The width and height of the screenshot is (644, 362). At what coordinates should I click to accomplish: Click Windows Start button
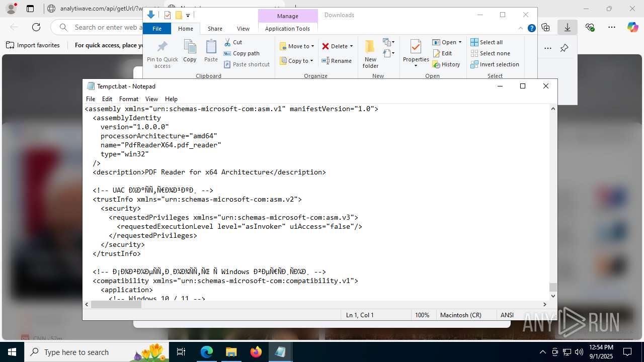(x=12, y=352)
